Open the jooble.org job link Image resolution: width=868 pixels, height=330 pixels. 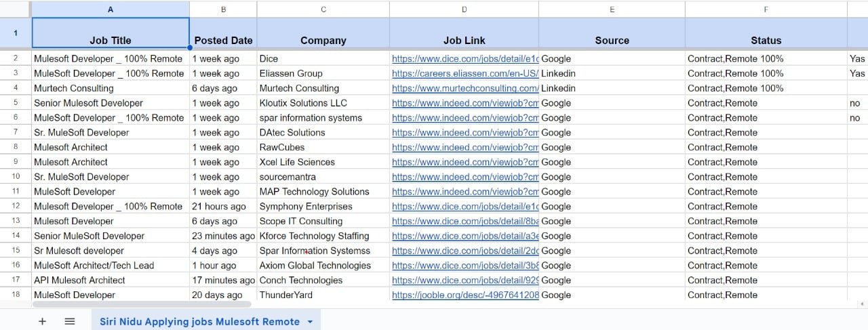(465, 295)
